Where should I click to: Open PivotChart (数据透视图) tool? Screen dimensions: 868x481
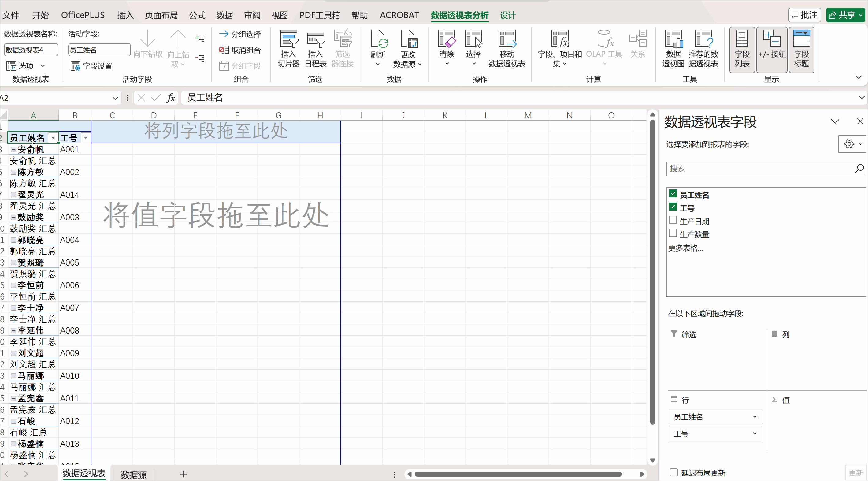[x=673, y=39]
